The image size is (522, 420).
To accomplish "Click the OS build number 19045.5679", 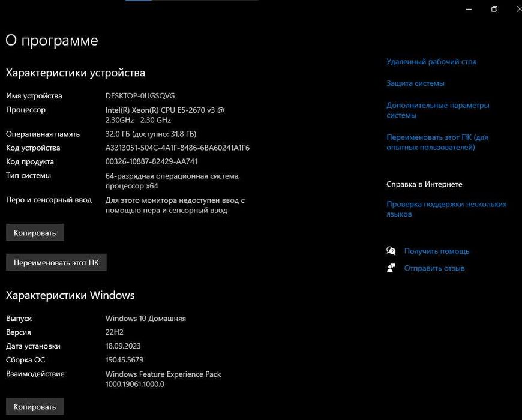I will pyautogui.click(x=124, y=360).
